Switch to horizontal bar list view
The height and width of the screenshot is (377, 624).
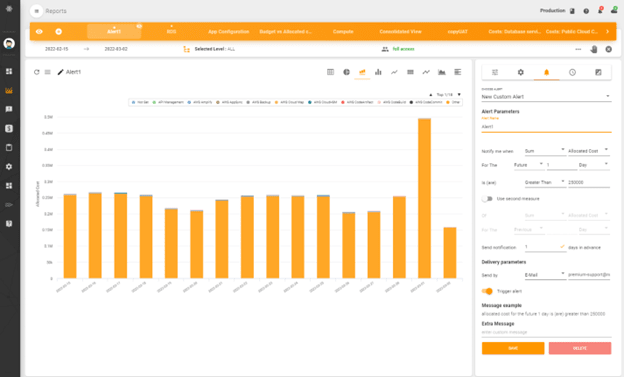pos(458,72)
